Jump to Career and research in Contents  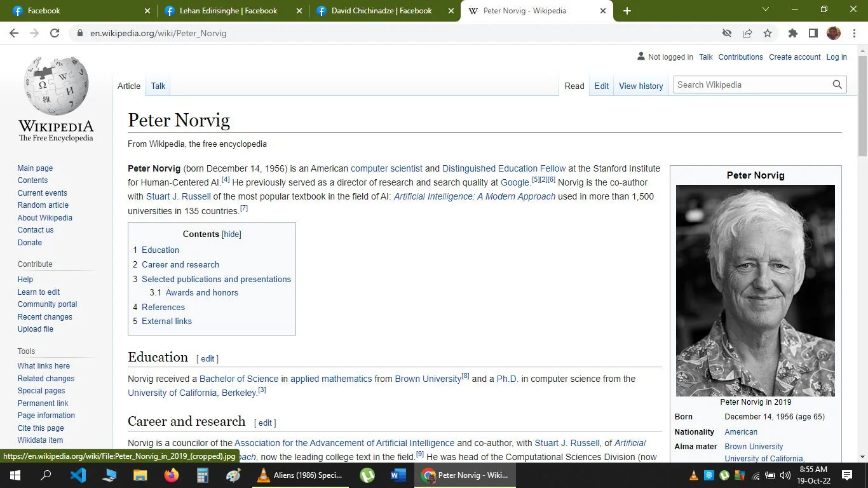pos(180,264)
